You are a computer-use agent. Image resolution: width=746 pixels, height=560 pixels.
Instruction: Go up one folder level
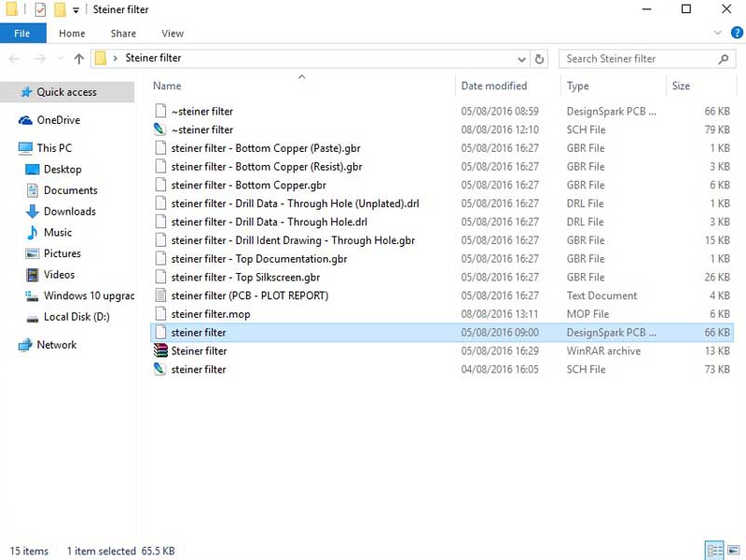point(79,59)
